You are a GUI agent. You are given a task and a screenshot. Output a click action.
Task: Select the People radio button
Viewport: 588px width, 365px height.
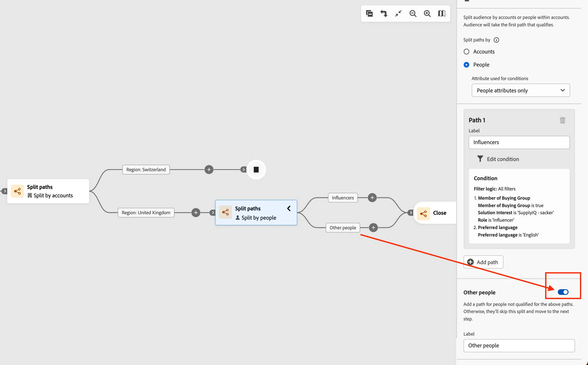pyautogui.click(x=466, y=65)
